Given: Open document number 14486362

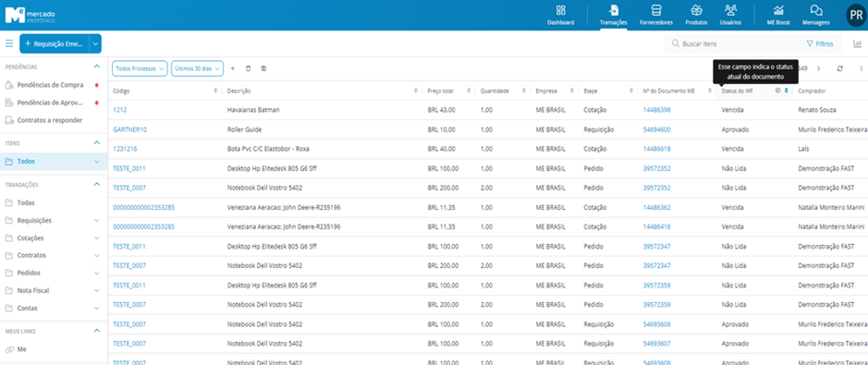Looking at the screenshot, I should click(x=657, y=207).
